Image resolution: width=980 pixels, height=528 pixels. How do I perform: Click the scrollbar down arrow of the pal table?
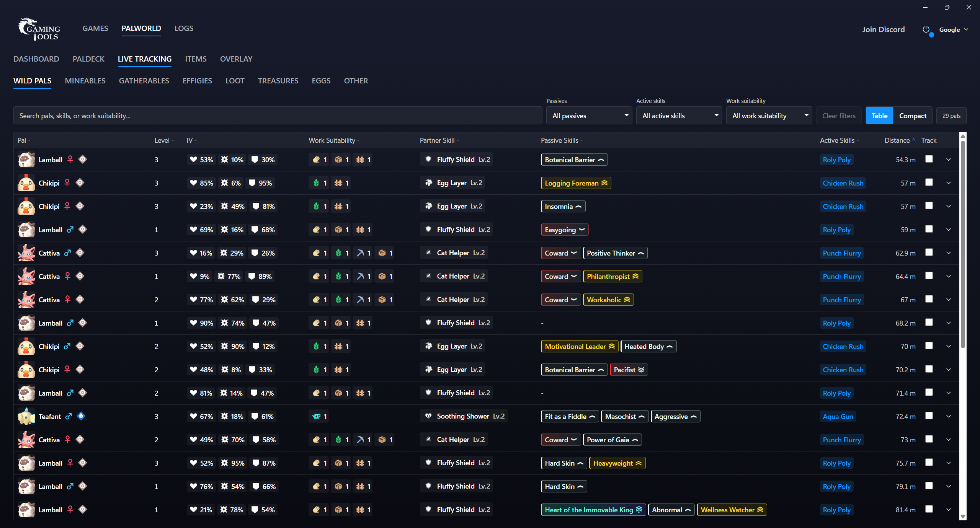pos(963,517)
